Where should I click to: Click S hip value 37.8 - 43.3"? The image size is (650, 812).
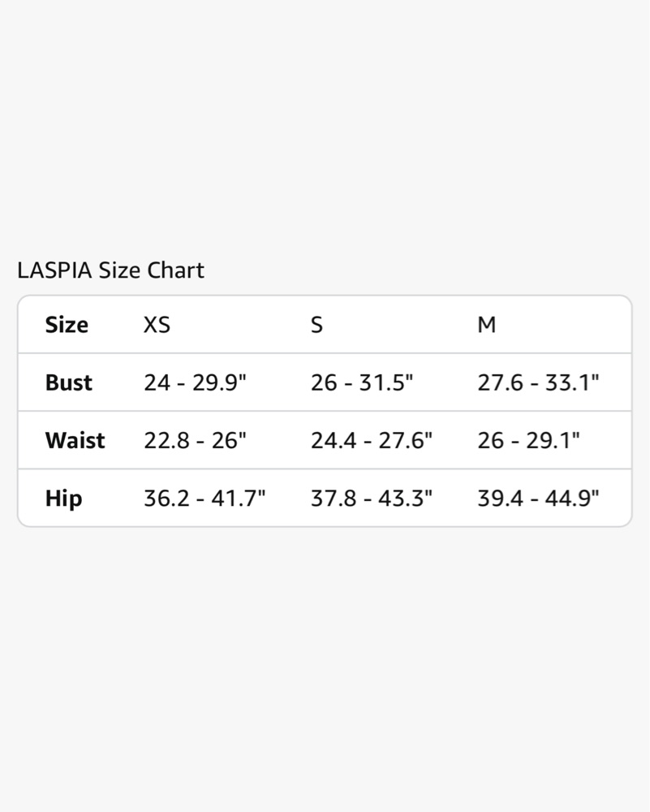(x=372, y=499)
